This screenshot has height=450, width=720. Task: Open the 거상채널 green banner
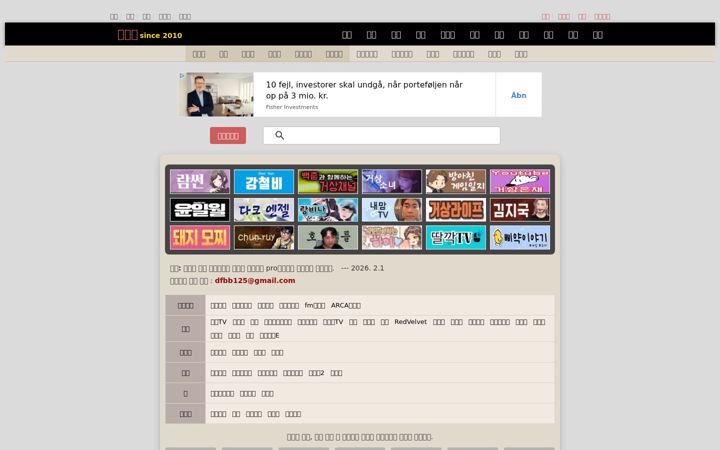[328, 181]
